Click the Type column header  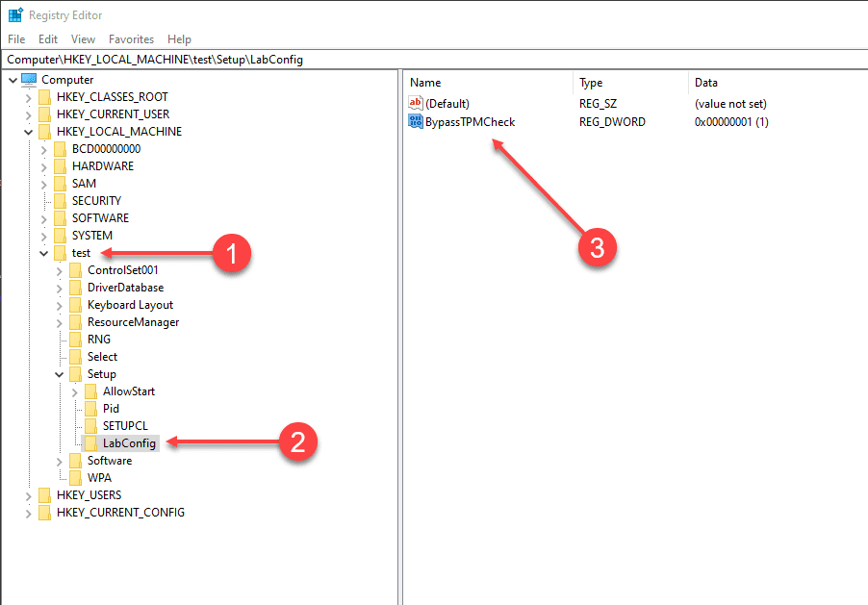point(630,83)
